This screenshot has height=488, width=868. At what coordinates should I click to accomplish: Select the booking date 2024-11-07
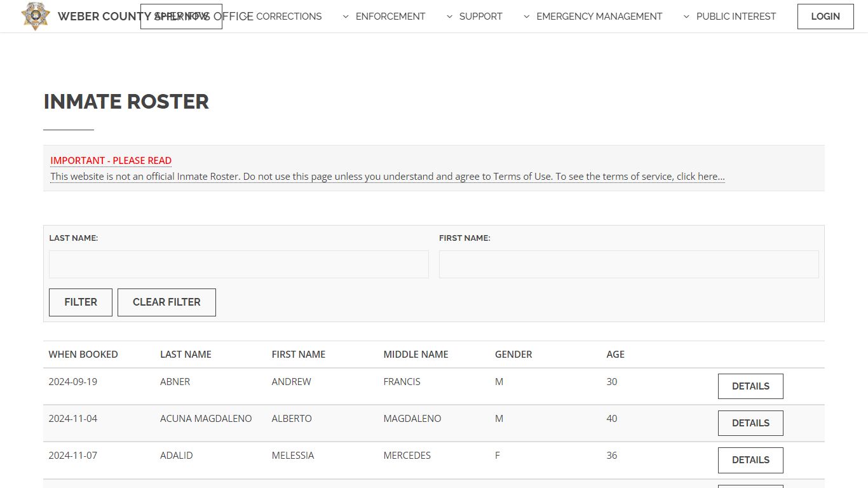tap(73, 456)
